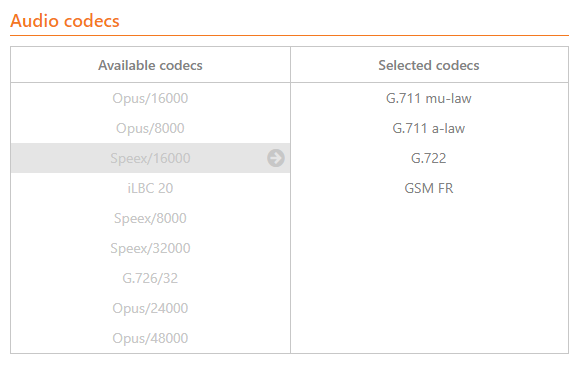
Task: Select Opus/24000 codec entry
Action: (150, 308)
